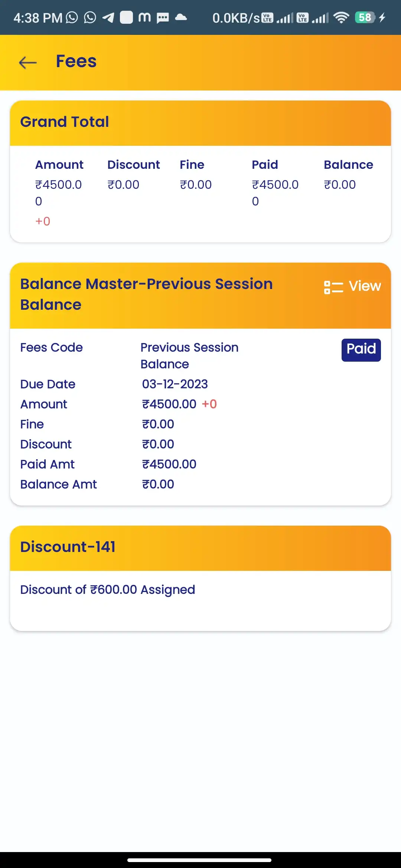Tap the battery indicator showing 58
The width and height of the screenshot is (401, 868).
point(365,17)
